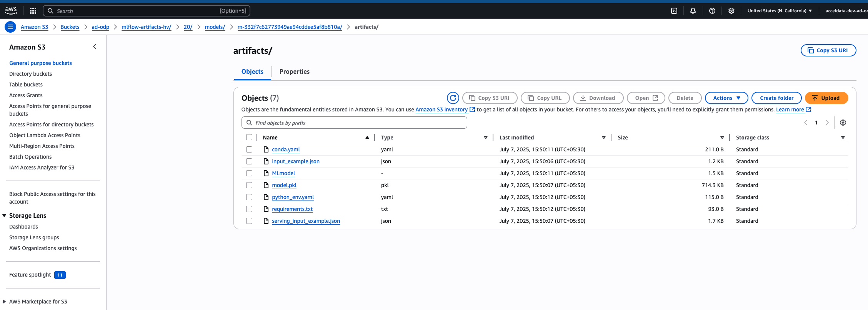Open Directory buckets in sidebar

coord(30,74)
